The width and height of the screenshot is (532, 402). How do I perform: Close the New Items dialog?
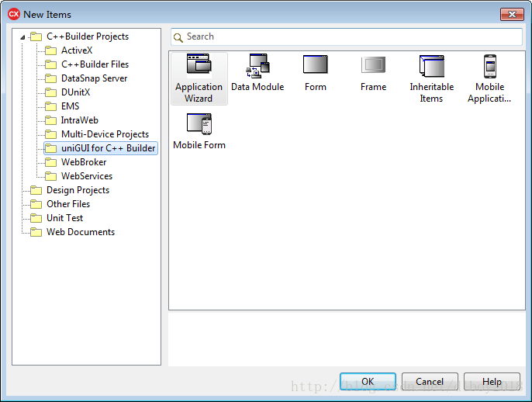512,14
